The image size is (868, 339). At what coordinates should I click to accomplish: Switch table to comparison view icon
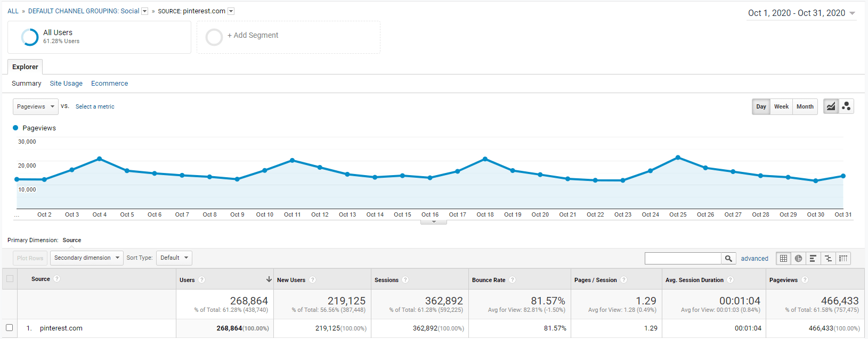[828, 259]
